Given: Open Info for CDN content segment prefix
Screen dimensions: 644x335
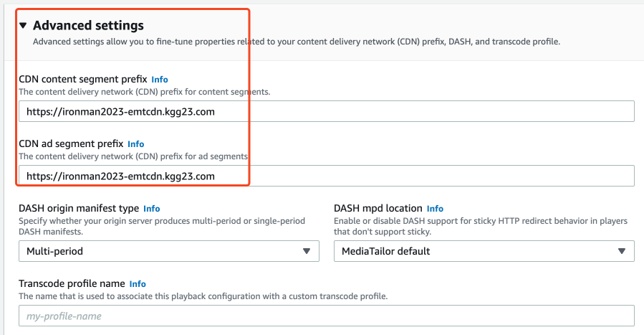Looking at the screenshot, I should [160, 80].
